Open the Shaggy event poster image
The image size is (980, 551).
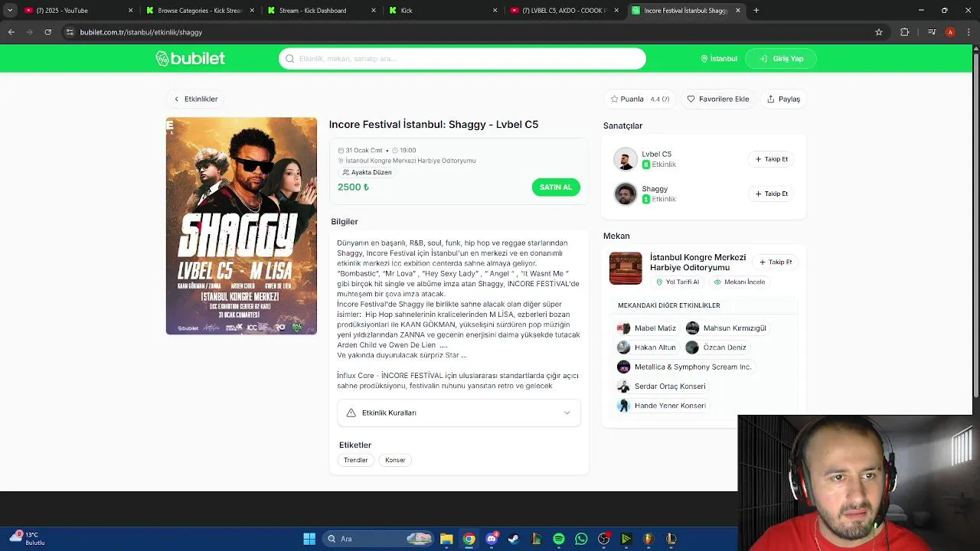tap(241, 226)
